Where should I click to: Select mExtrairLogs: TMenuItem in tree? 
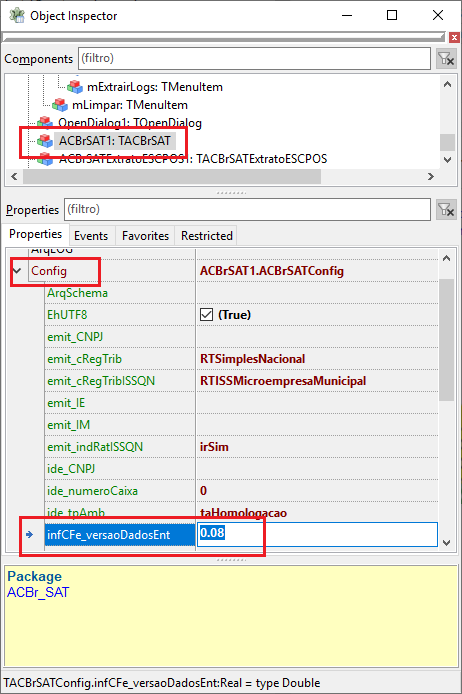point(155,87)
